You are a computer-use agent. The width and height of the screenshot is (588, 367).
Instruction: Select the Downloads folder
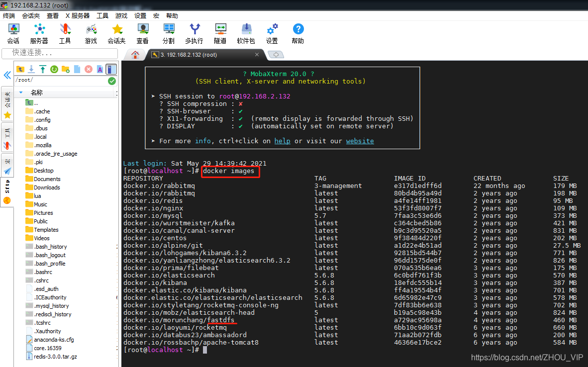tap(43, 187)
